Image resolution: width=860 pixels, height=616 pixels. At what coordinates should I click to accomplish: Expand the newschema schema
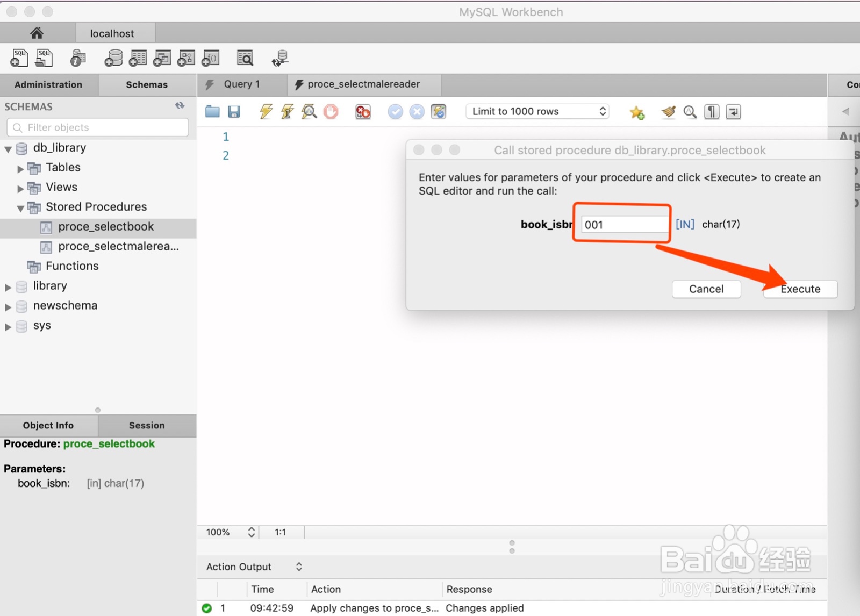click(x=8, y=307)
